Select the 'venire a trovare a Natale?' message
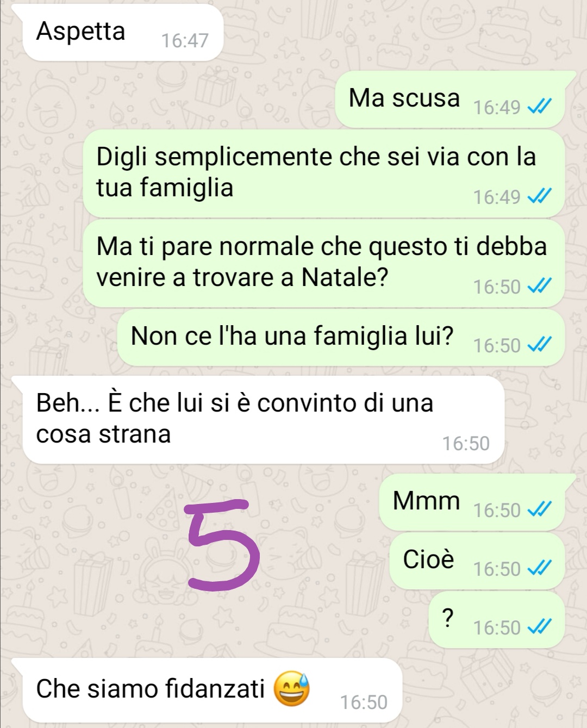 (324, 263)
